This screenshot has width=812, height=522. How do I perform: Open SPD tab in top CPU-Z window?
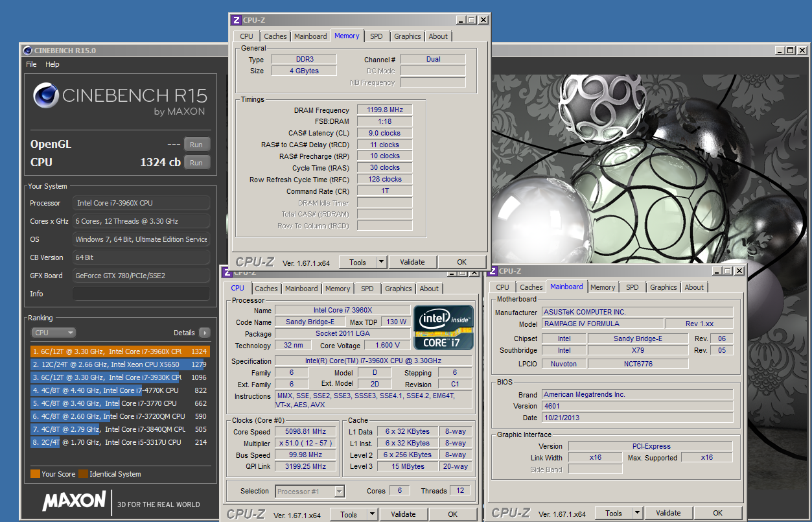pos(377,36)
